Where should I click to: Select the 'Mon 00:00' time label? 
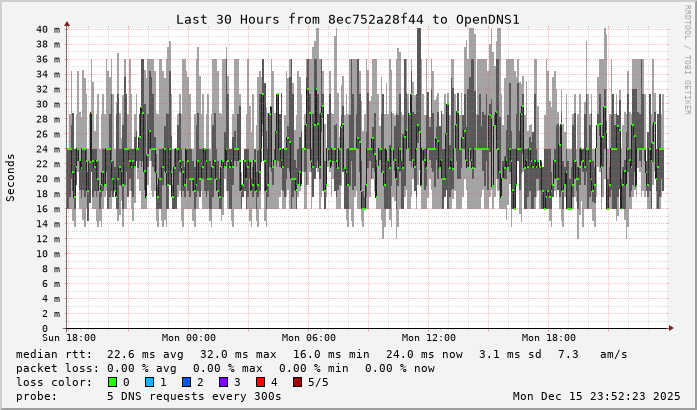188,338
